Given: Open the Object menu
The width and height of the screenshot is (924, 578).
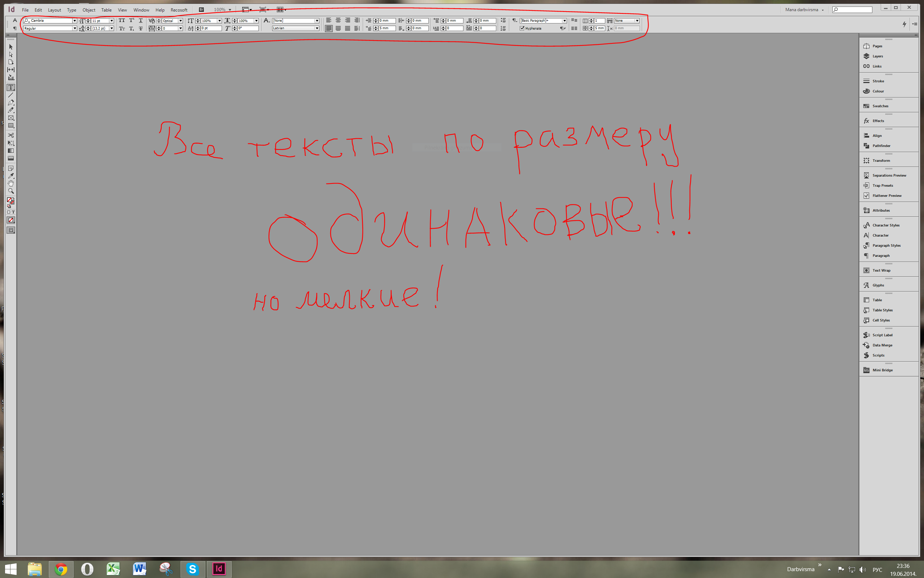Looking at the screenshot, I should click(x=88, y=10).
